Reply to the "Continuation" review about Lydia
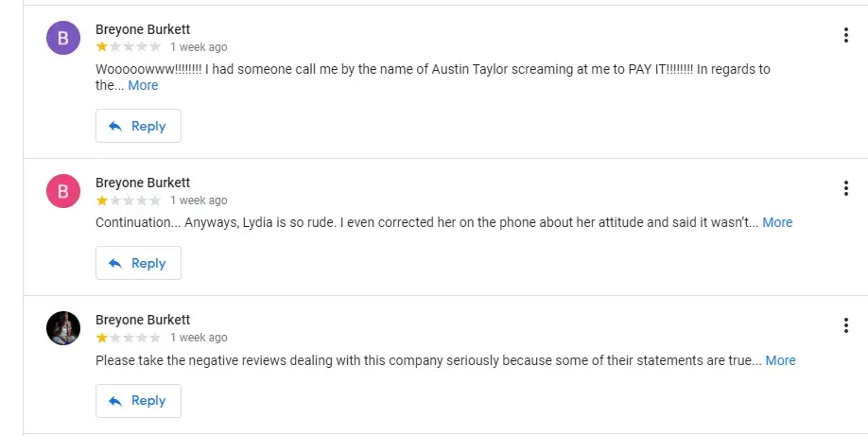The image size is (868, 436). click(138, 263)
